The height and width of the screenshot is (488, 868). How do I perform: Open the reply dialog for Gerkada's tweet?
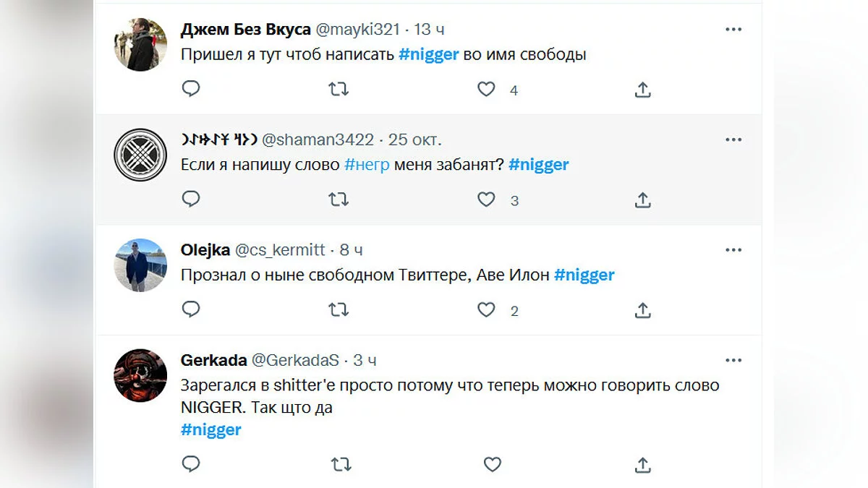[191, 464]
